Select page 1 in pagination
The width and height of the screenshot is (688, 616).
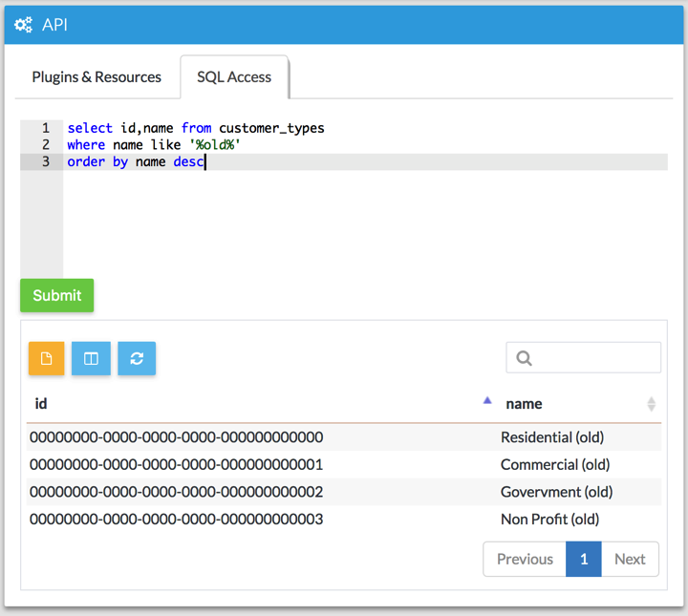pos(584,559)
